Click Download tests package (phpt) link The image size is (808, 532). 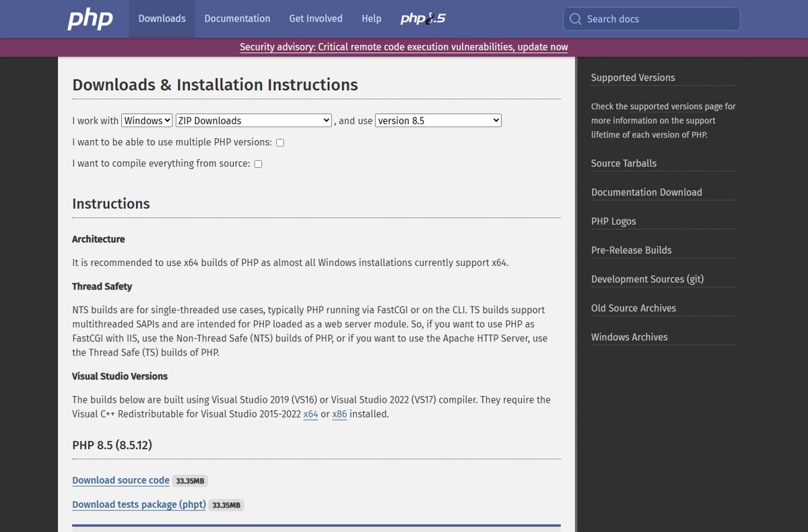pyautogui.click(x=139, y=504)
